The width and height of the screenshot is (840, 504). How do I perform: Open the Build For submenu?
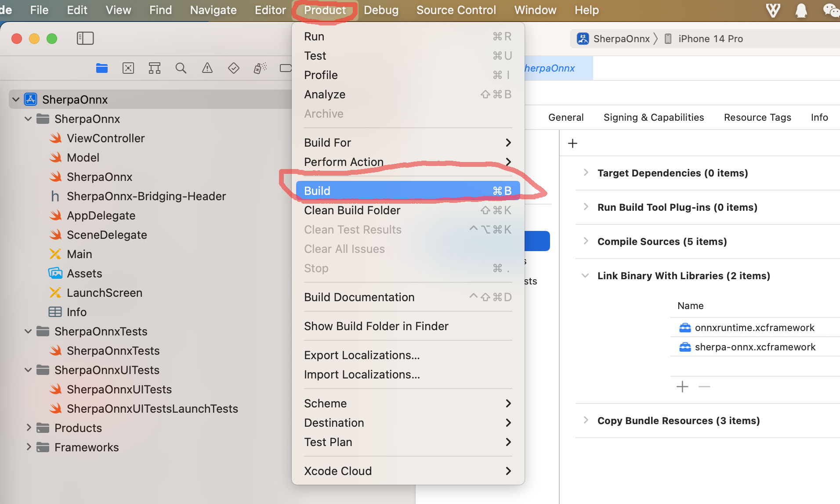tap(408, 143)
